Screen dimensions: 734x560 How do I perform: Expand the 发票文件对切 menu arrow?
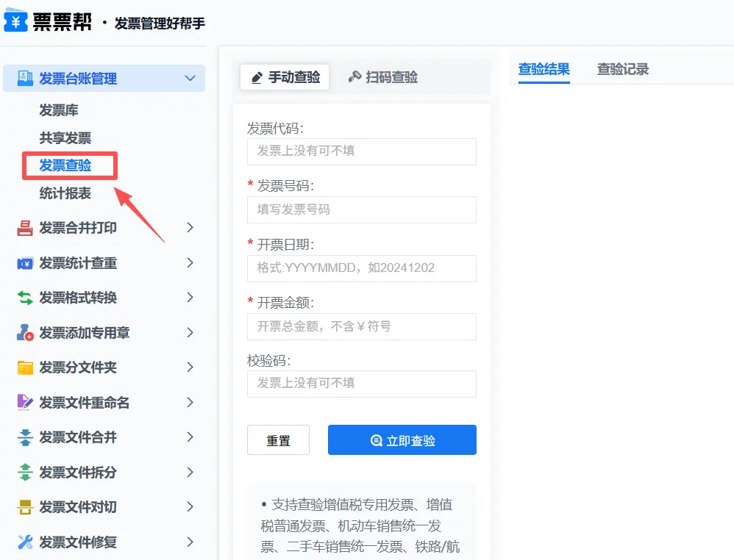tap(190, 507)
